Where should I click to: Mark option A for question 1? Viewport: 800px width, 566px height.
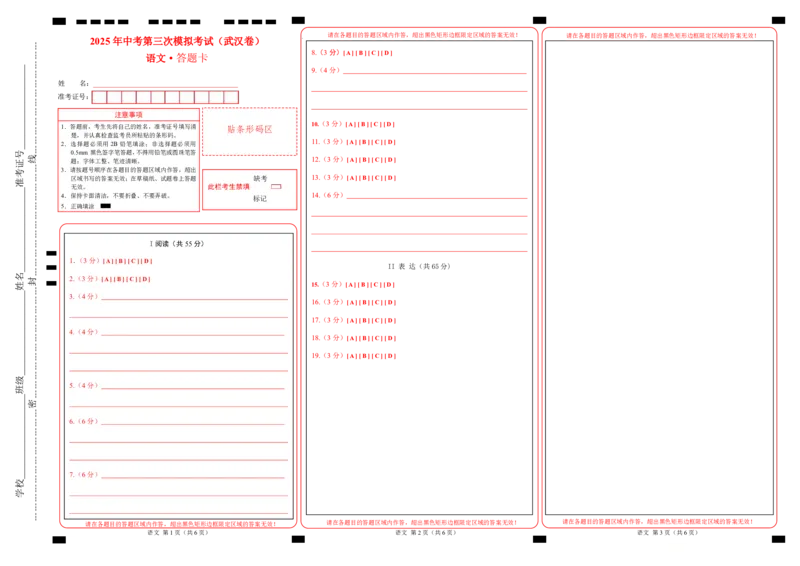coord(108,261)
